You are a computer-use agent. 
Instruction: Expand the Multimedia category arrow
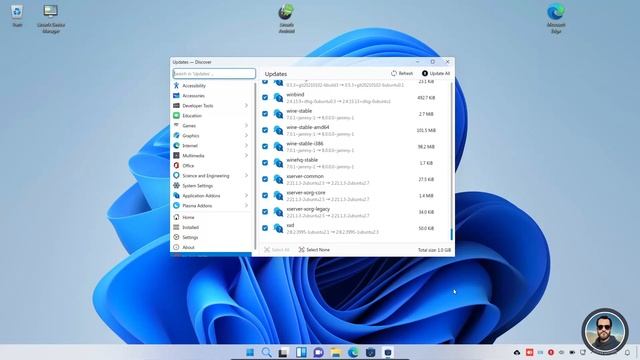tap(246, 156)
